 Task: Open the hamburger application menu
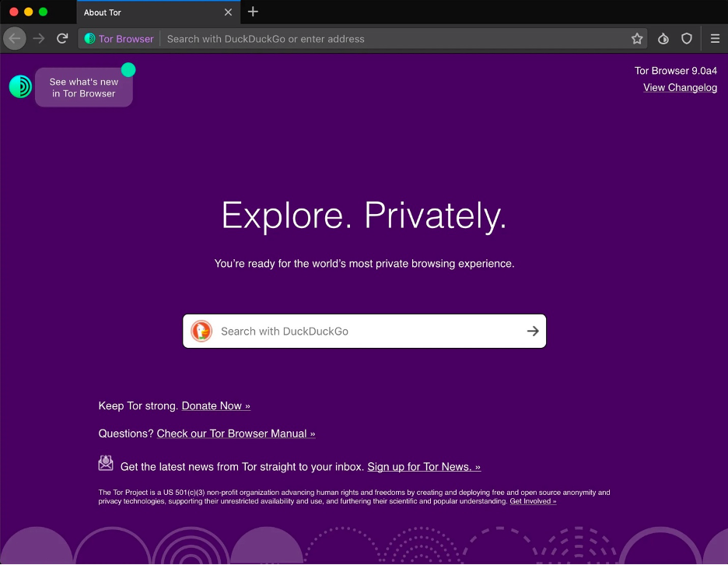click(715, 39)
